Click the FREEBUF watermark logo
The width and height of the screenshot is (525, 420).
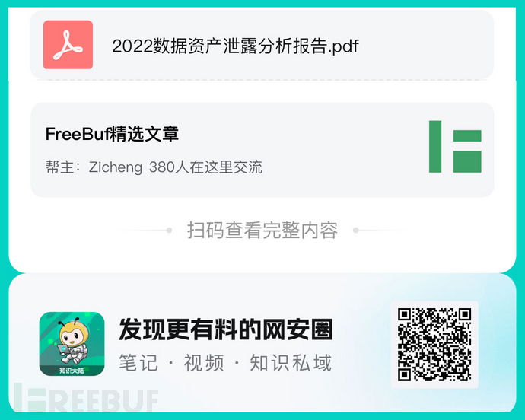pyautogui.click(x=85, y=400)
